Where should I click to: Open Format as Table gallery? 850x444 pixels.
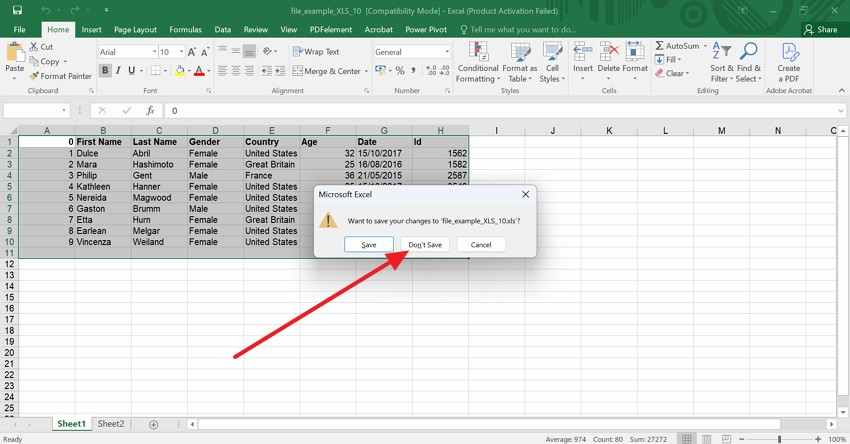[519, 63]
